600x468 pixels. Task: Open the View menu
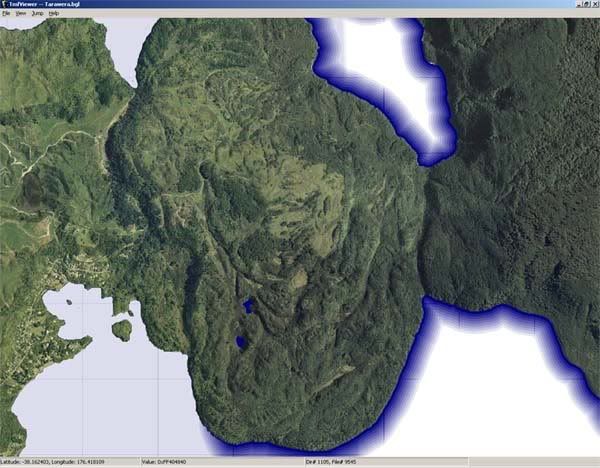[21, 14]
